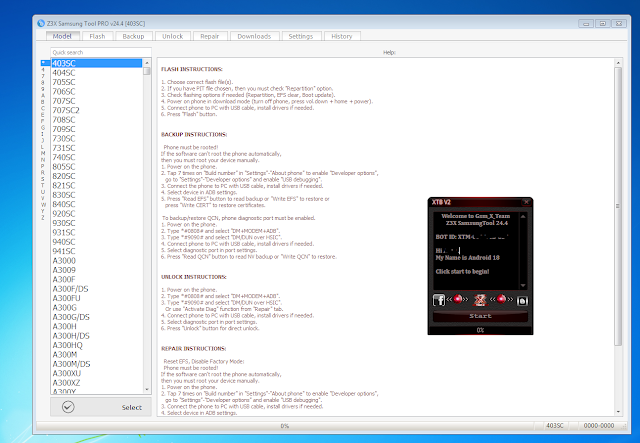Click XTB V2 message scroll down arrow
640x443 pixels.
click(523, 285)
